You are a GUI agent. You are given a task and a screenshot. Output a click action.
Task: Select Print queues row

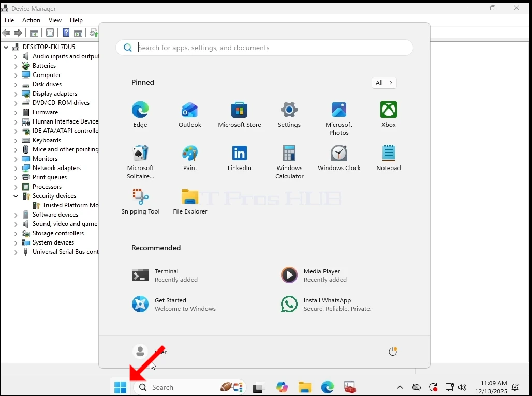44,177
